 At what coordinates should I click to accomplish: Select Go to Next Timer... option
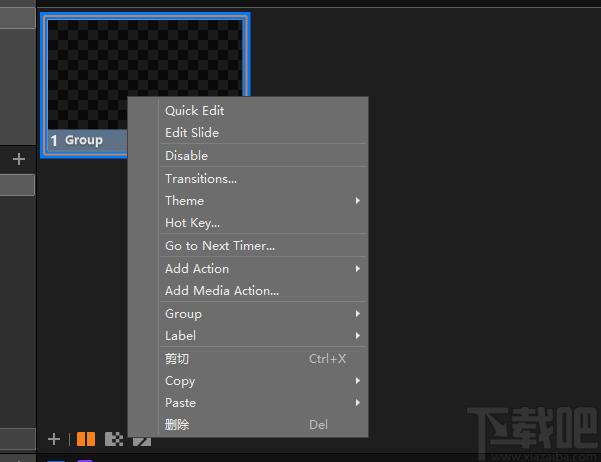click(219, 246)
